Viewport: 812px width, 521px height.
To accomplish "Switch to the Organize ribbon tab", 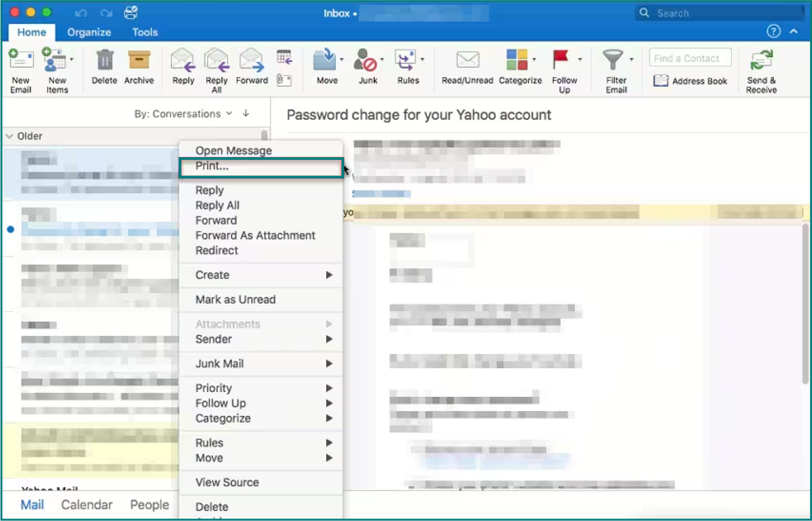I will (x=88, y=32).
